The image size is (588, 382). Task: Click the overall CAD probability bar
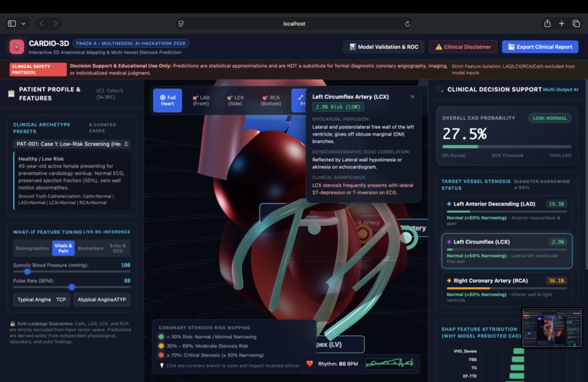pyautogui.click(x=506, y=147)
